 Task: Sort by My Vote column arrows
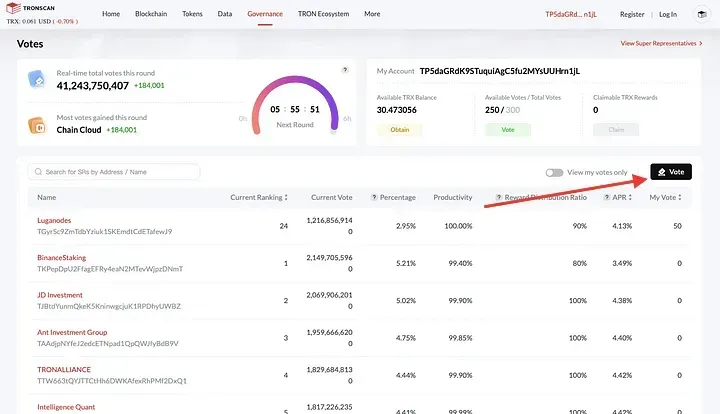pyautogui.click(x=680, y=197)
